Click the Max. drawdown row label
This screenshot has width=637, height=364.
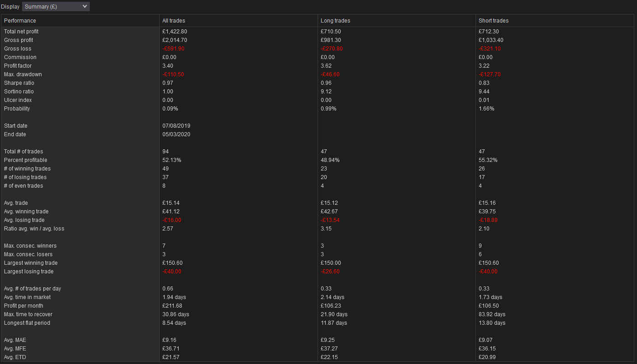click(22, 74)
